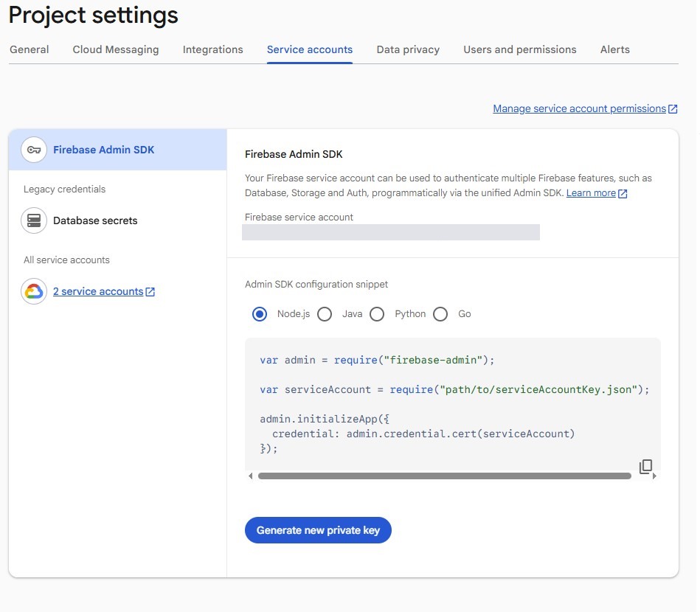Image resolution: width=700 pixels, height=612 pixels.
Task: Click external-link icon beside Manage permissions
Action: (x=673, y=109)
